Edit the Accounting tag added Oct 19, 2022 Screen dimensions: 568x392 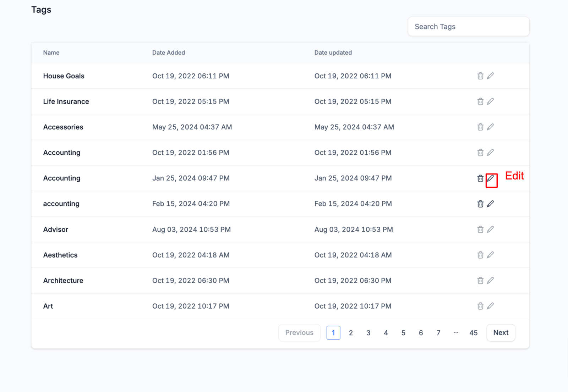pos(490,153)
